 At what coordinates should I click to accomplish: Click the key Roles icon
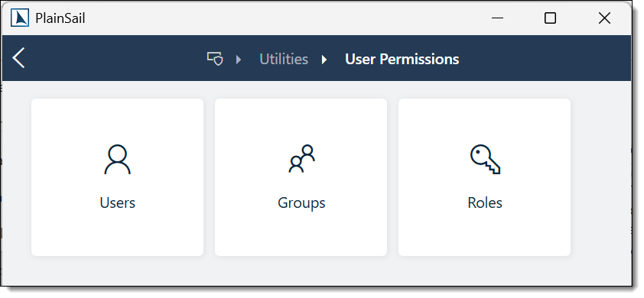click(485, 159)
